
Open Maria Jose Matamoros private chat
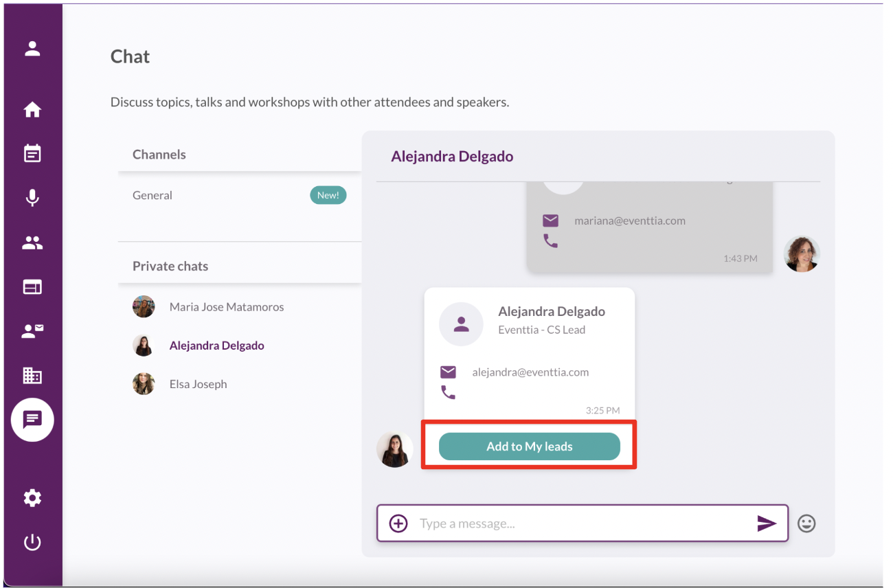226,307
